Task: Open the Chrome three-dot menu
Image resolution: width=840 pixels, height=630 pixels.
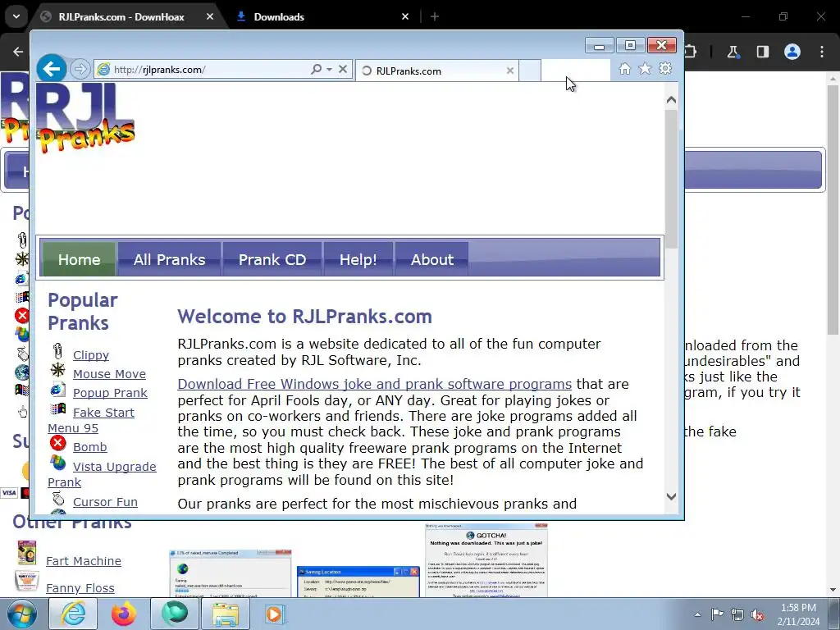Action: click(822, 52)
